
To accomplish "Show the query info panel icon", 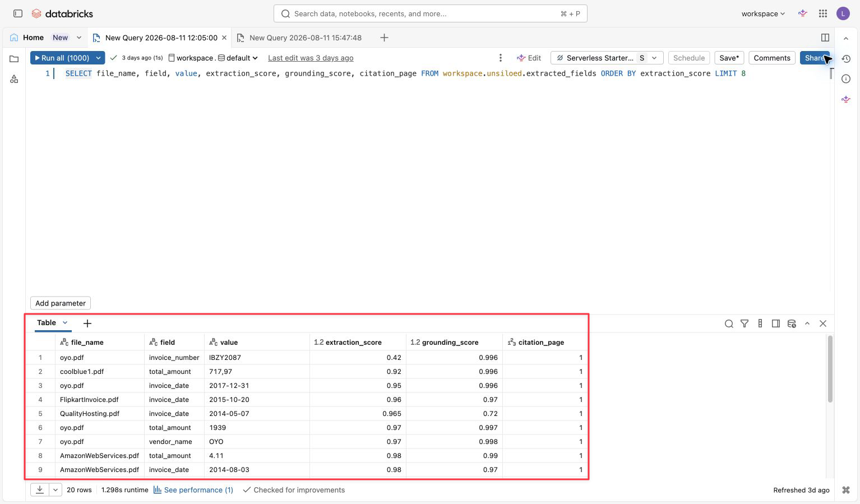I will (x=846, y=79).
